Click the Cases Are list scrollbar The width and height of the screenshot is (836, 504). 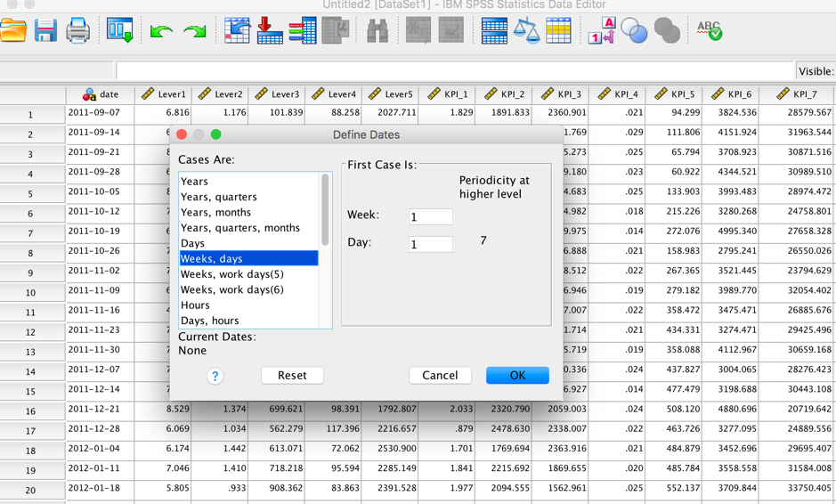coord(325,209)
